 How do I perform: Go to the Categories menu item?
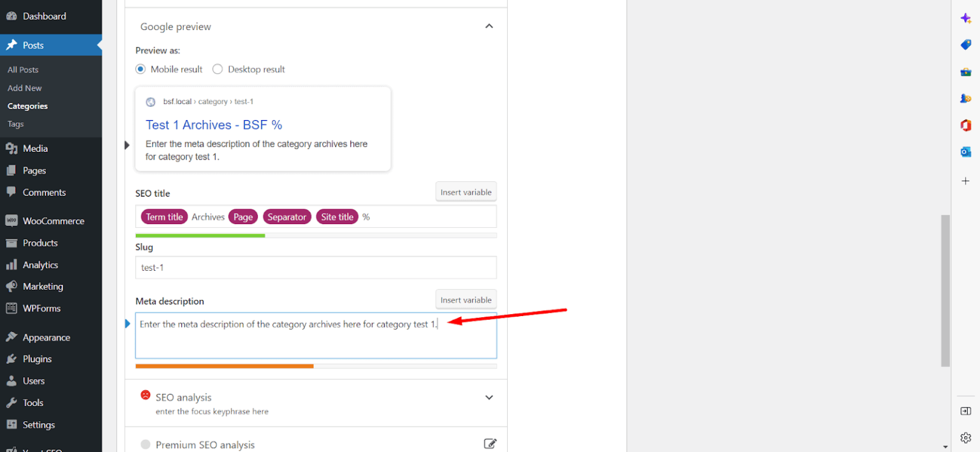point(29,106)
